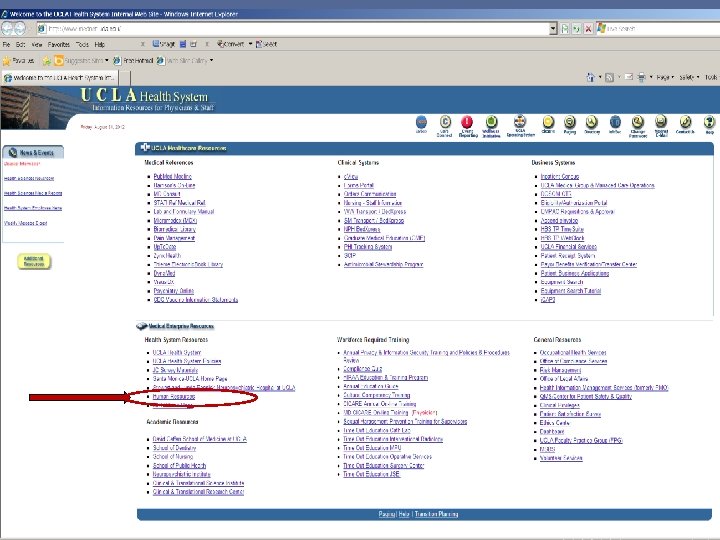Click the Wellness Initiative green icon
Screen dimensions: 720x540
[491, 122]
